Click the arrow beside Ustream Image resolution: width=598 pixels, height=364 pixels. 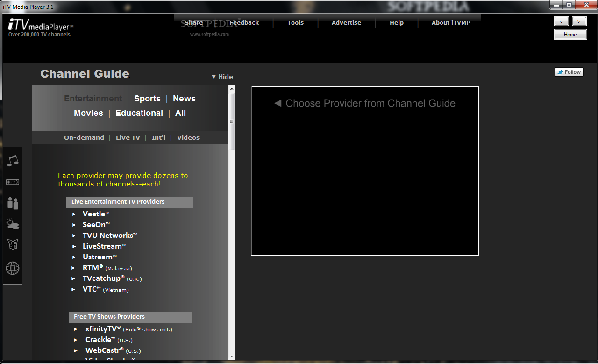click(74, 257)
